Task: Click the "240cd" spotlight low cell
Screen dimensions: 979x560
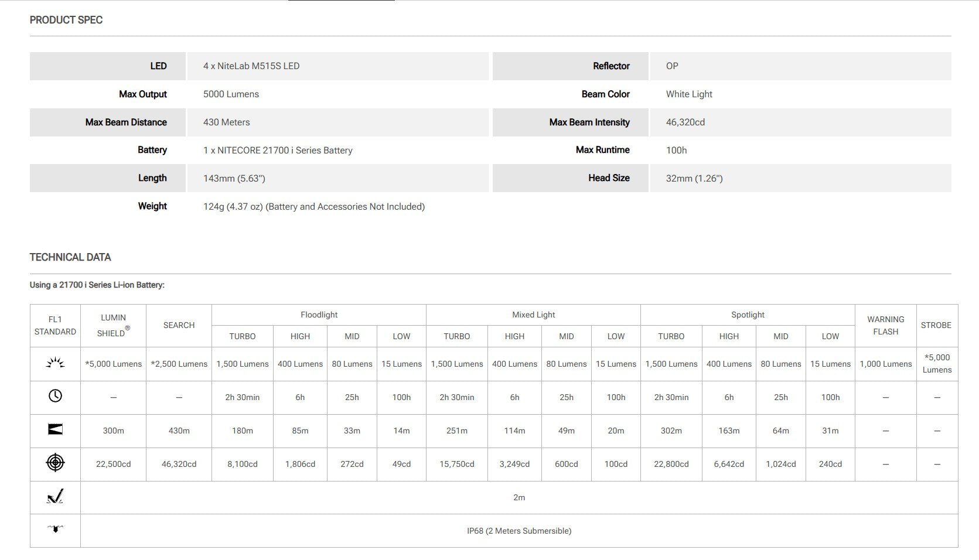Action: pos(830,464)
